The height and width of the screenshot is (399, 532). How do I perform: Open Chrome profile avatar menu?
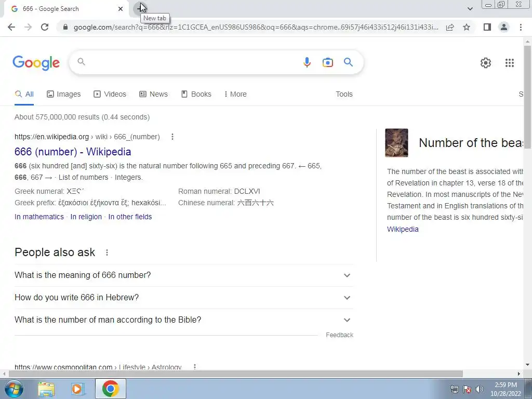point(504,27)
